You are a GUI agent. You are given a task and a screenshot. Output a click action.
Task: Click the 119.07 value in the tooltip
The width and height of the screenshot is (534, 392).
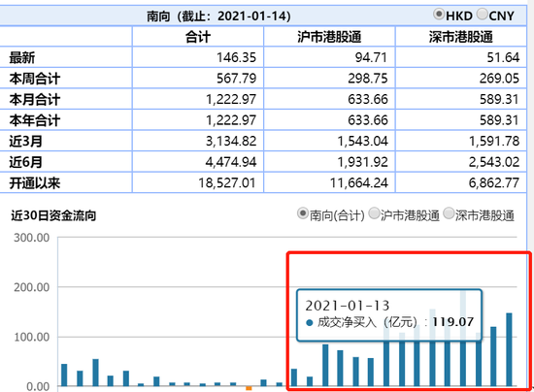coord(453,321)
